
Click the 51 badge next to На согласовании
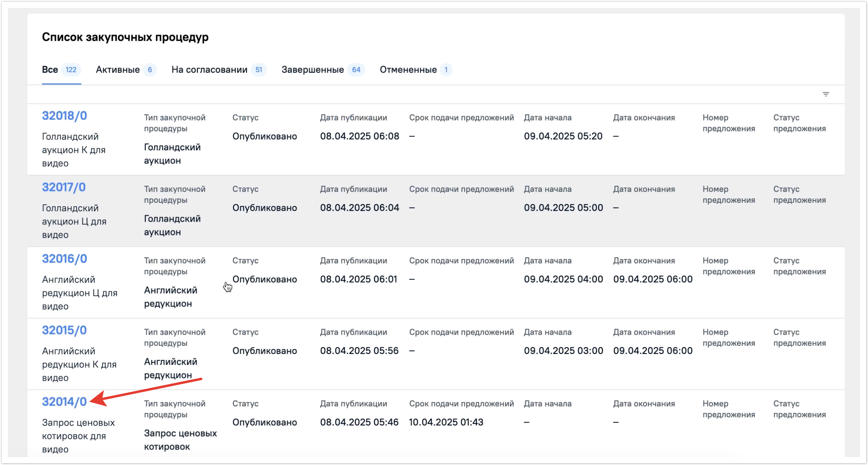(x=259, y=70)
